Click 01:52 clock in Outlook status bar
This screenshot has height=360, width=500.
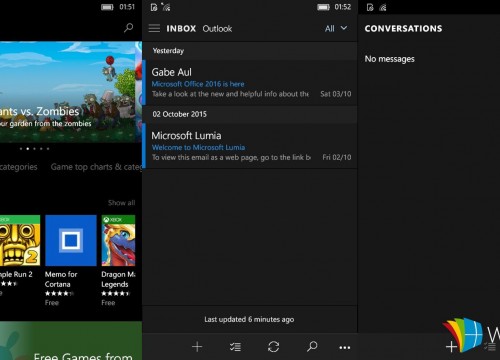pyautogui.click(x=343, y=7)
